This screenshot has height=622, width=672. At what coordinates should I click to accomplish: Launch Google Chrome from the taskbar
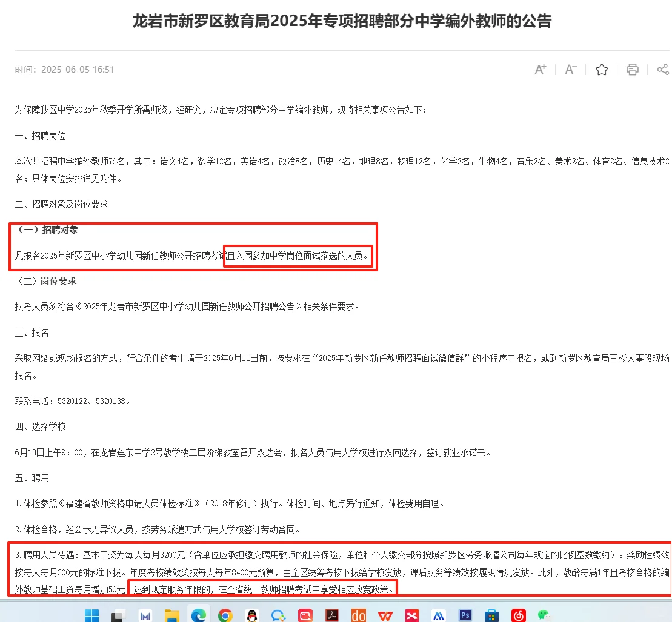(225, 615)
